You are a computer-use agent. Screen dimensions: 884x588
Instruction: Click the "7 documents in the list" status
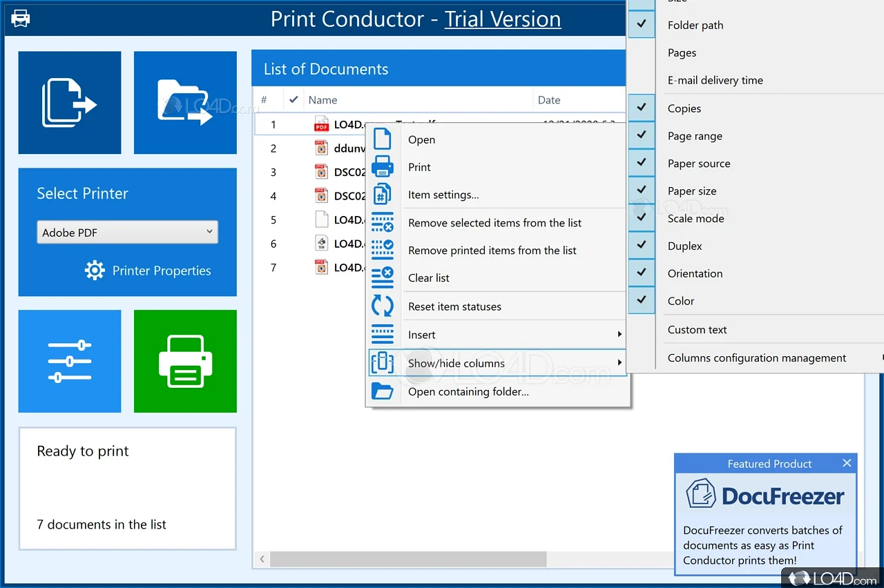click(x=102, y=525)
